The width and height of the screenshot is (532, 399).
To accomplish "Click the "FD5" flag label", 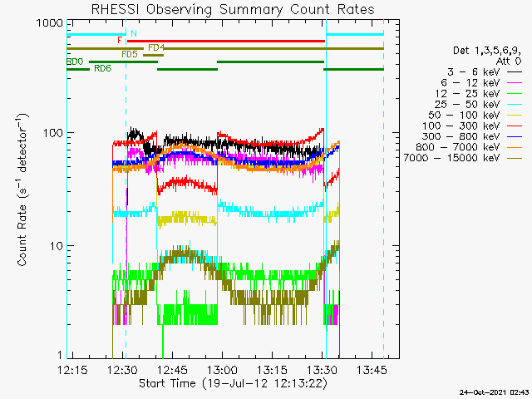I will pyautogui.click(x=130, y=54).
